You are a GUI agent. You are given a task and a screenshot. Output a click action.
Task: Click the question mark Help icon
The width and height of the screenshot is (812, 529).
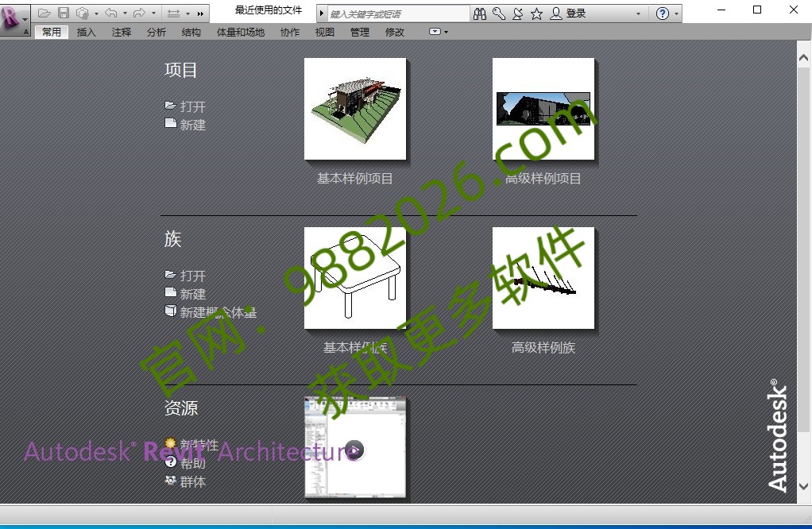pos(663,14)
